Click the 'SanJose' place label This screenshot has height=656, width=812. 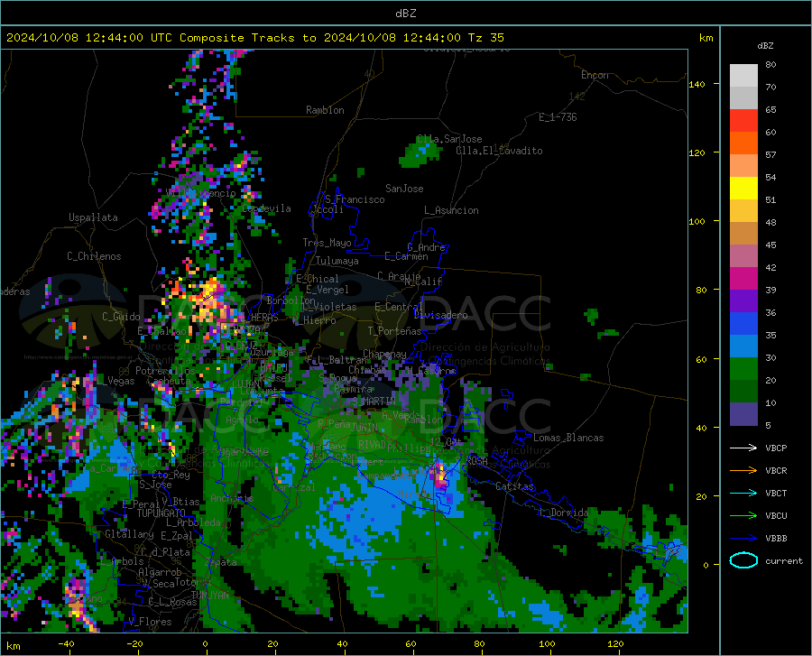[x=404, y=189]
